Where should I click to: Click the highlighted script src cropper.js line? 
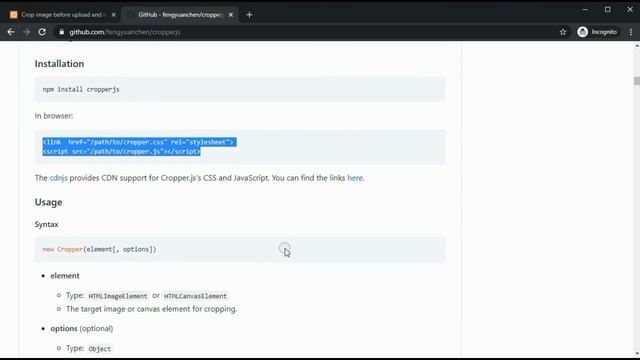122,151
